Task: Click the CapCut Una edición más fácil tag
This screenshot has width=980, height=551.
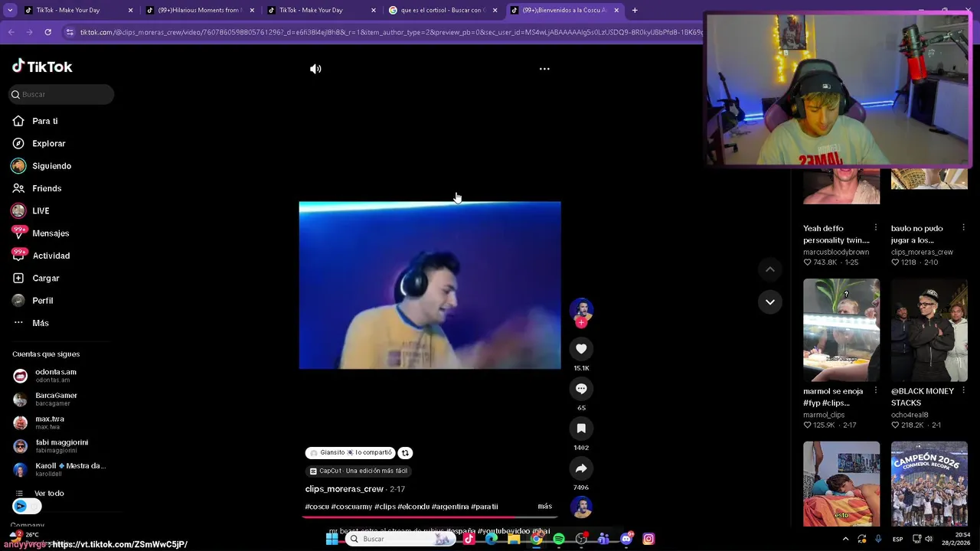Action: (x=358, y=471)
